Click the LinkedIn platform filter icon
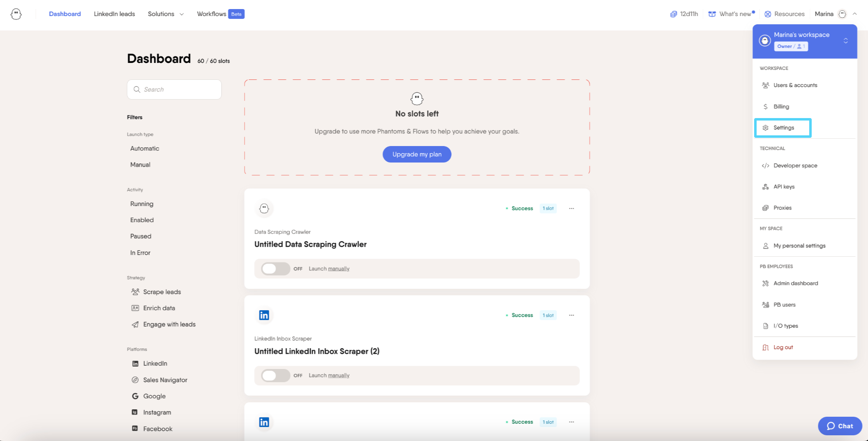 (135, 364)
